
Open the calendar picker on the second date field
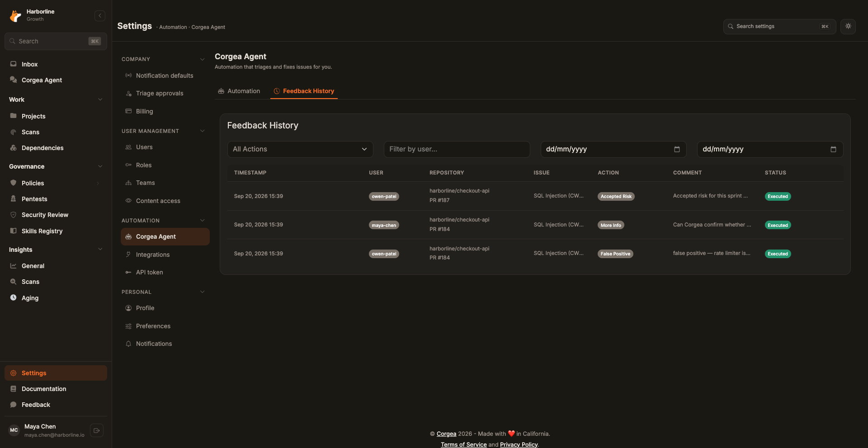(833, 149)
